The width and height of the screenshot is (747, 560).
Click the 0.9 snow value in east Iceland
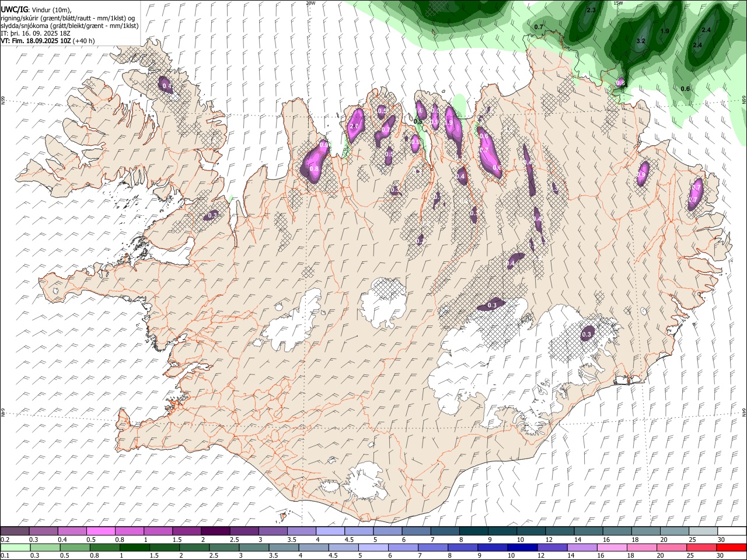coord(641,174)
